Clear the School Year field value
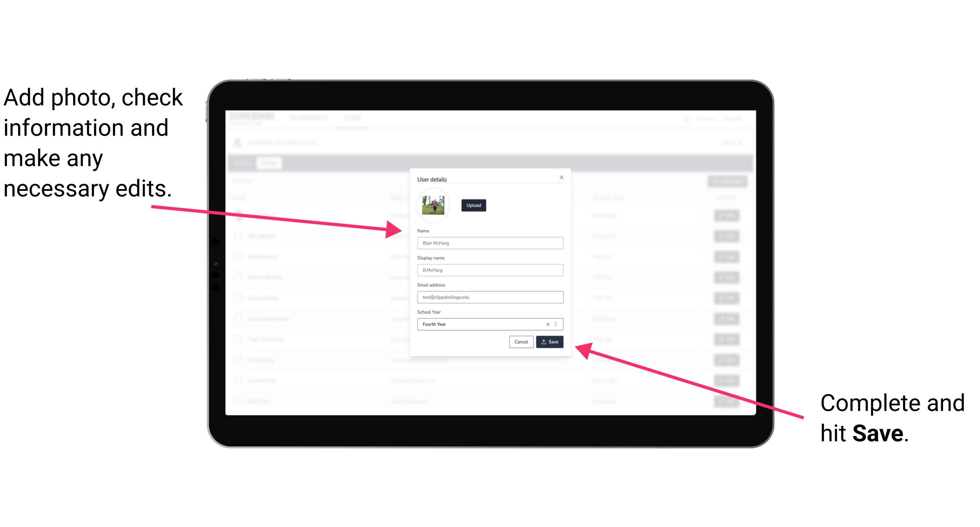This screenshot has height=527, width=980. tap(547, 325)
